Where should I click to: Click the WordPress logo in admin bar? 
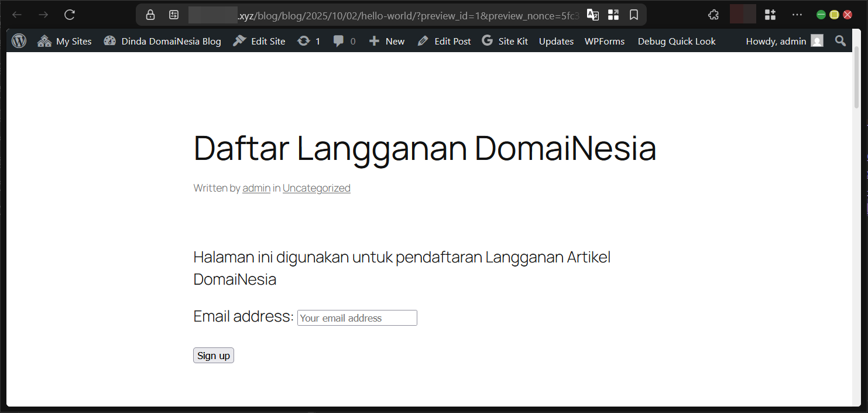(19, 40)
